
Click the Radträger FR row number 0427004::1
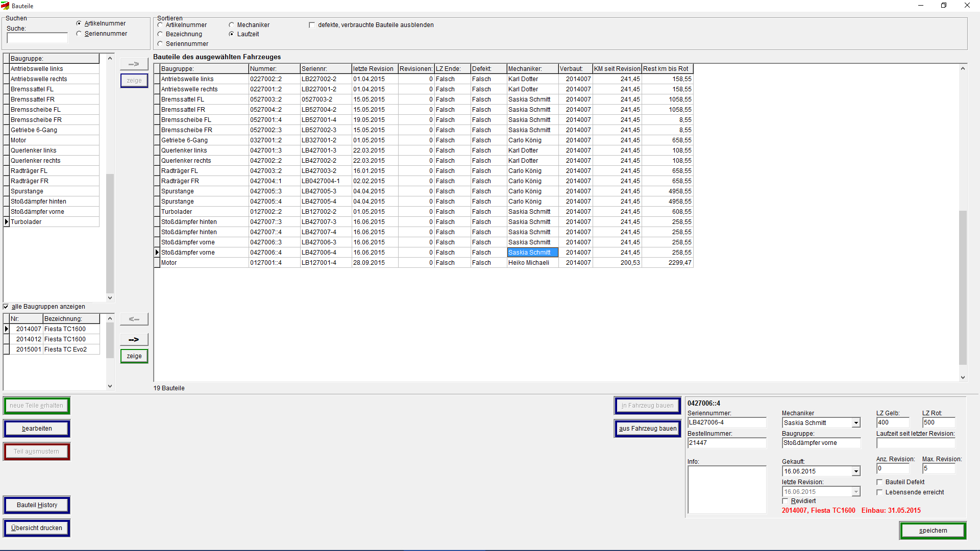click(274, 181)
